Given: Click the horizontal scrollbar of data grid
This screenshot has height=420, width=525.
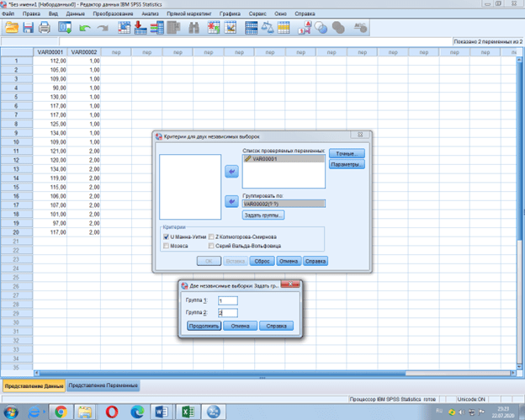Looking at the screenshot, I should [274, 373].
